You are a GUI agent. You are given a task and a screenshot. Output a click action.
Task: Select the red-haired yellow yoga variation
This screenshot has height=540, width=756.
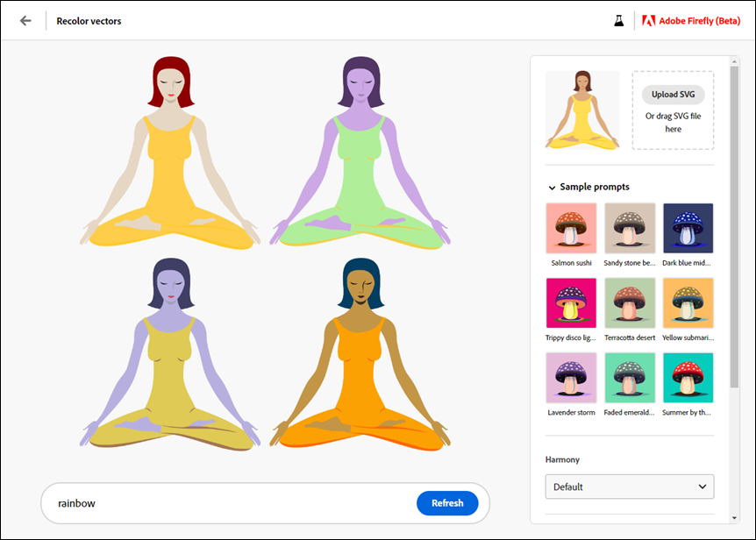tap(170, 152)
